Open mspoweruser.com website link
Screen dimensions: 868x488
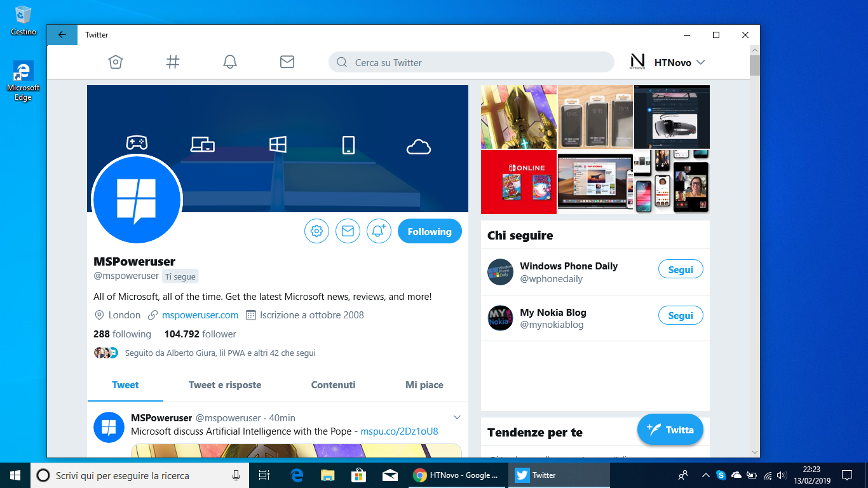click(x=200, y=315)
